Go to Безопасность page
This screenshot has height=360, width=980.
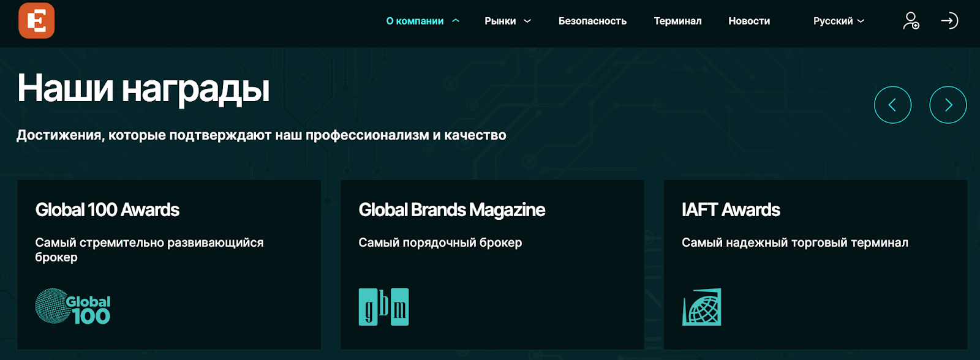point(592,21)
